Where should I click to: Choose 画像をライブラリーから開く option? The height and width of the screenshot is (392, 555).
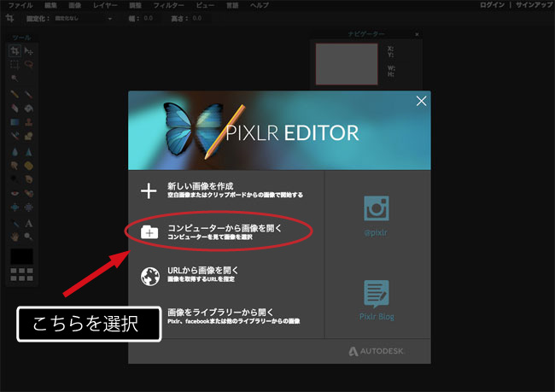click(234, 316)
